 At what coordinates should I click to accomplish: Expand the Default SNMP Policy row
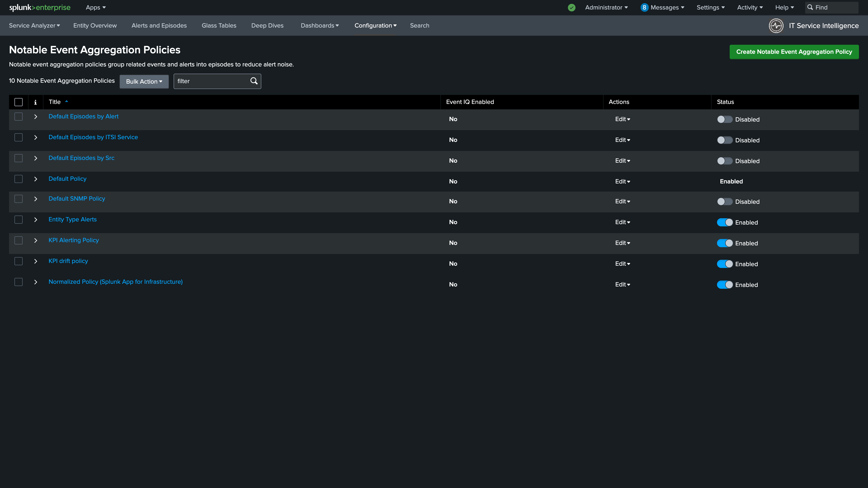[x=35, y=199]
